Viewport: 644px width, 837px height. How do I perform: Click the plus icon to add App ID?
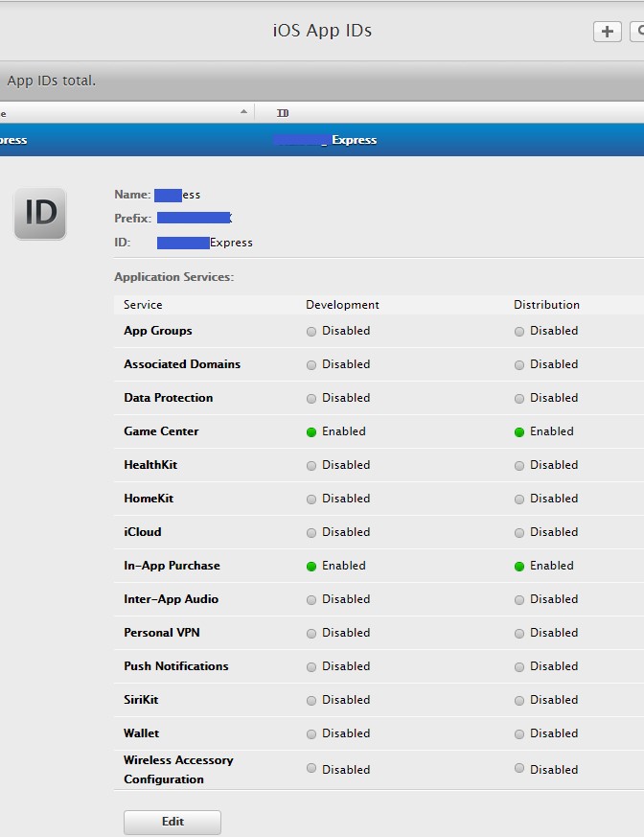[607, 32]
